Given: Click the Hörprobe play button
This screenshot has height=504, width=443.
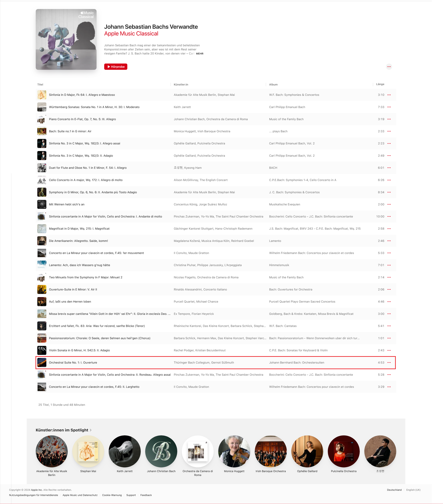Looking at the screenshot, I should (x=116, y=67).
